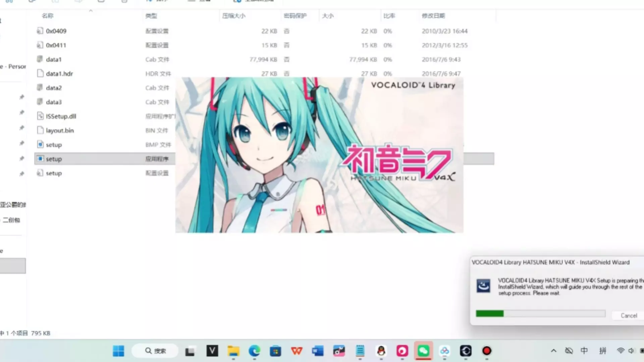Open the setup application file

[x=54, y=159]
